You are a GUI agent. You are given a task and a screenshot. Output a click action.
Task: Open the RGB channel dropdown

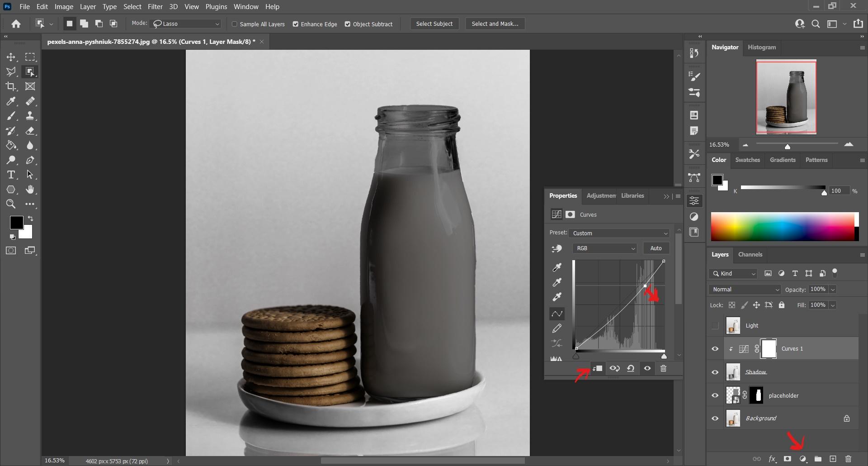click(604, 248)
